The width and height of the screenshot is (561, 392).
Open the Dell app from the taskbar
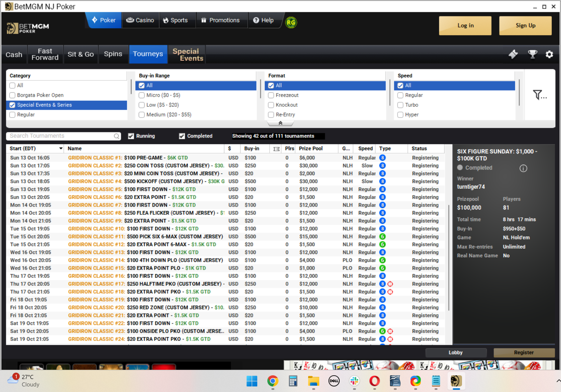point(334,381)
